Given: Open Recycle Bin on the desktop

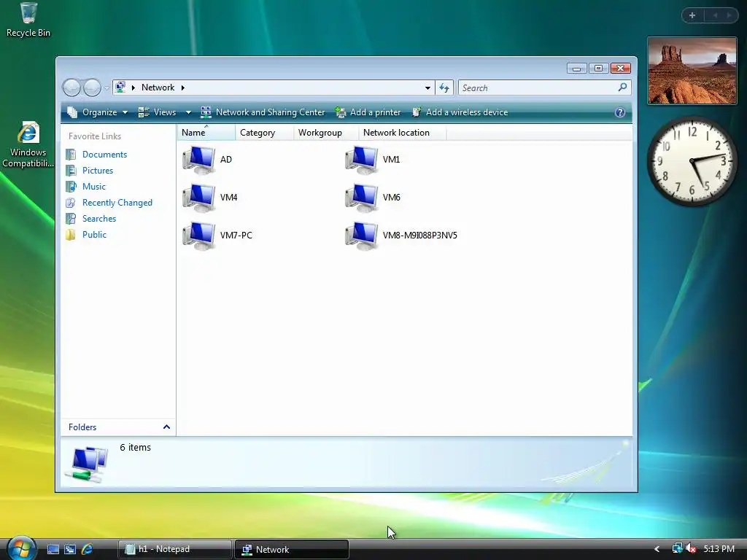Looking at the screenshot, I should (28, 20).
